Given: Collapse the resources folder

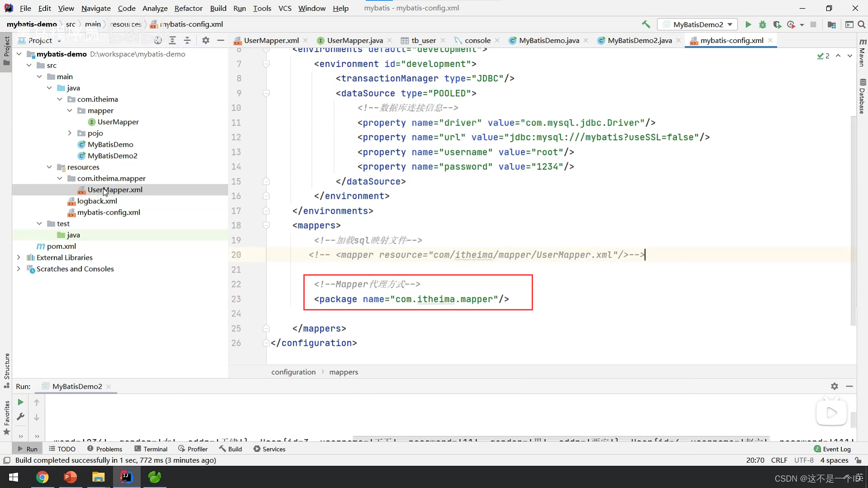Looking at the screenshot, I should (49, 167).
